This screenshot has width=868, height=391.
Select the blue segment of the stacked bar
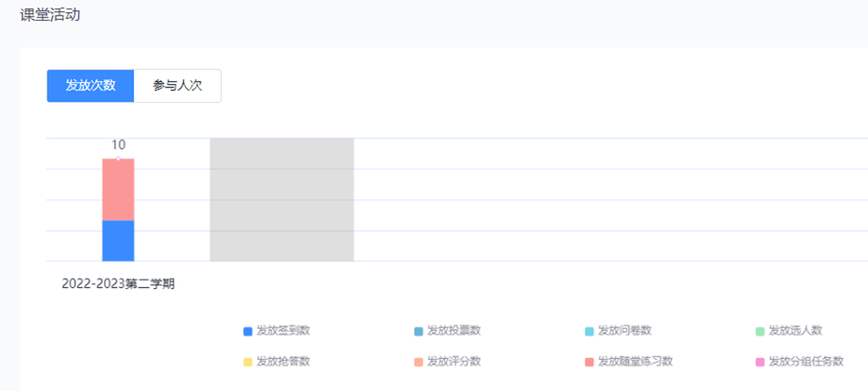[118, 240]
